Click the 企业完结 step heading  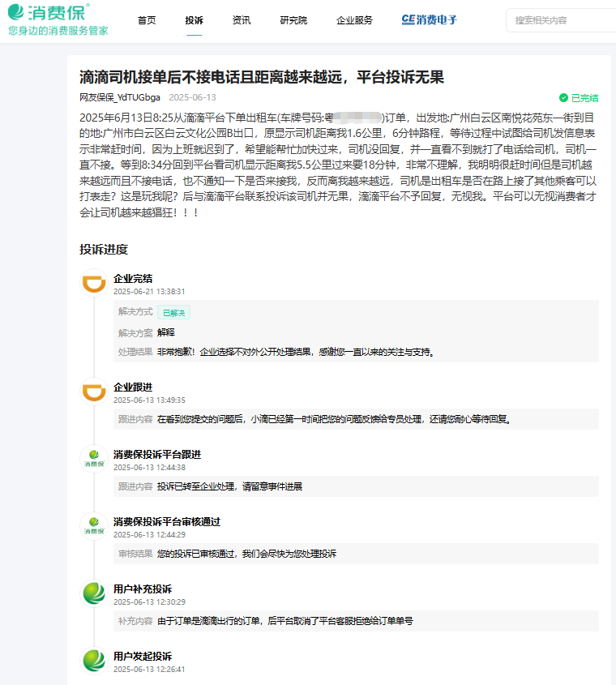click(133, 278)
